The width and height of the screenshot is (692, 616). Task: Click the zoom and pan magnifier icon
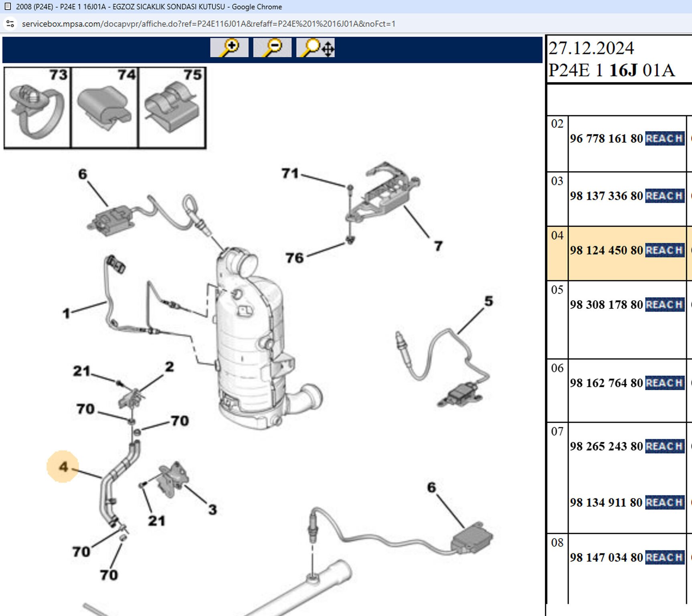[x=316, y=48]
